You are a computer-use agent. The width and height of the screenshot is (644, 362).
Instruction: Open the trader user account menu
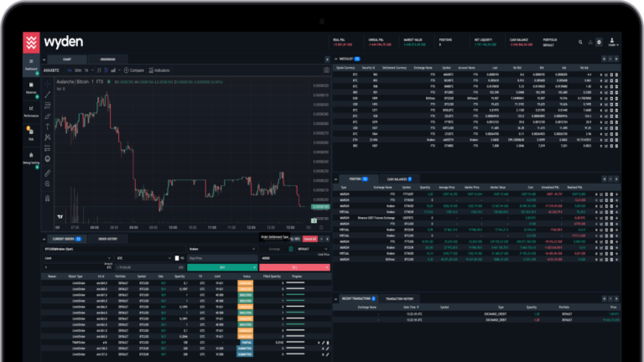tap(613, 42)
